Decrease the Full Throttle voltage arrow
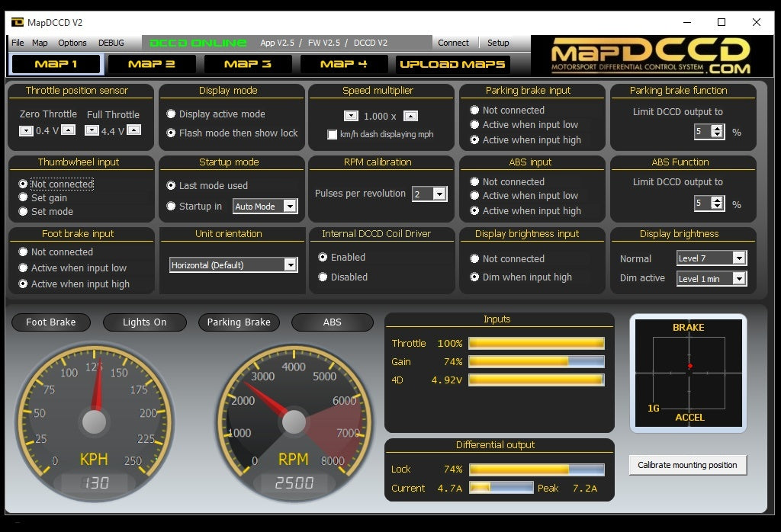This screenshot has height=532, width=781. [x=92, y=130]
